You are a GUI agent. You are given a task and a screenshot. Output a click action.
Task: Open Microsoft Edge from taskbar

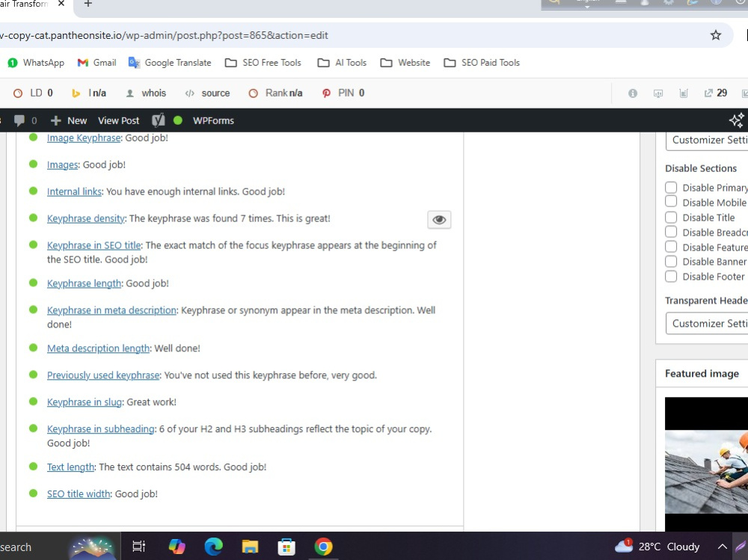click(213, 547)
